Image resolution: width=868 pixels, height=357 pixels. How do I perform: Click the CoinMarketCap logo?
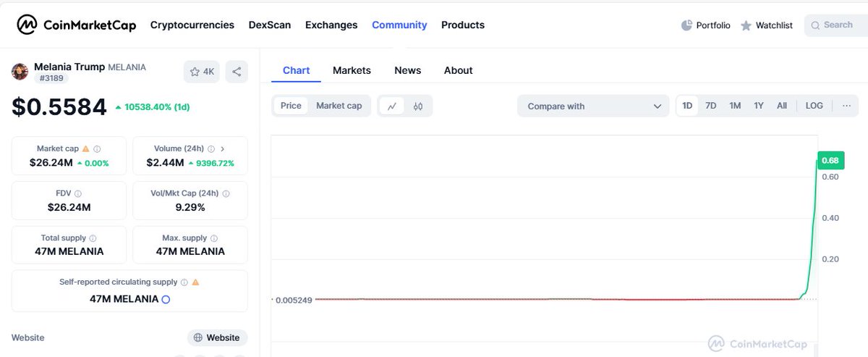(76, 25)
